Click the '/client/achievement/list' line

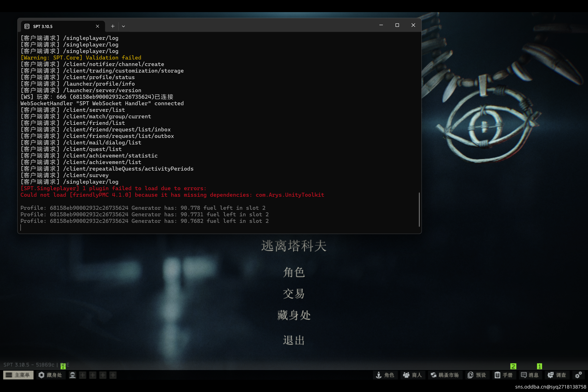pyautogui.click(x=81, y=162)
